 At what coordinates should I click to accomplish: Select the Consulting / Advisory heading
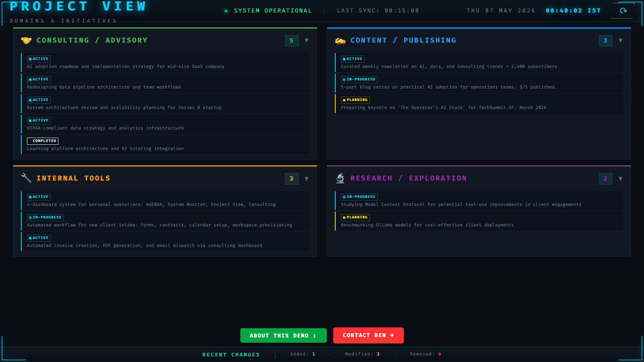(92, 40)
